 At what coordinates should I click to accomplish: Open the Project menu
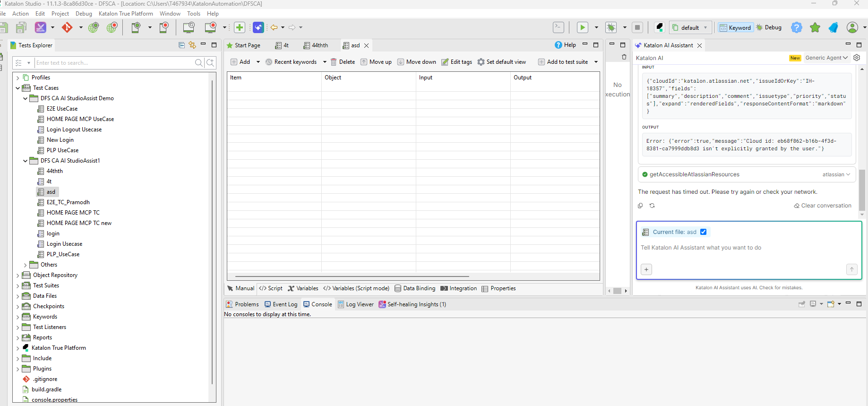point(60,14)
